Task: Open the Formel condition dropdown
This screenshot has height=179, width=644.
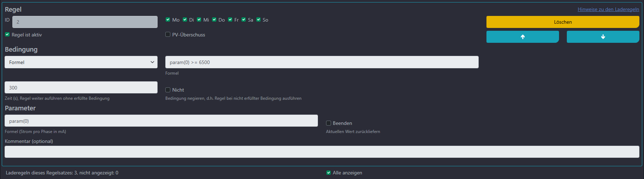Action: (81, 62)
